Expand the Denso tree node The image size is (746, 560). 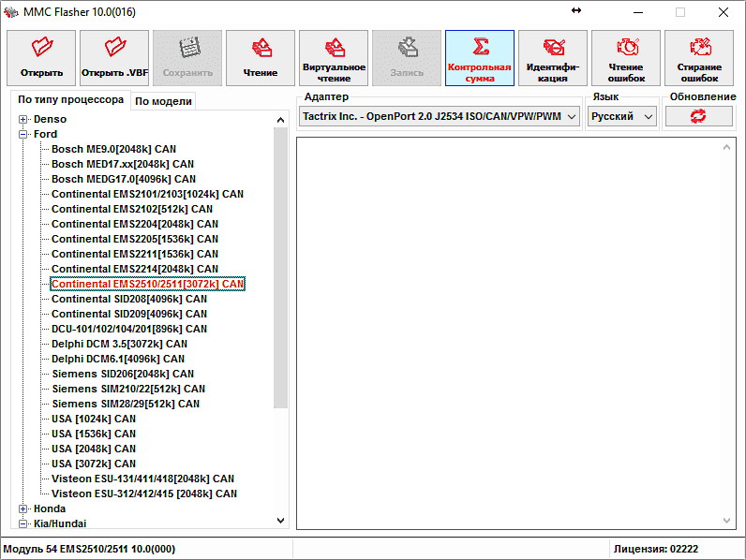22,119
